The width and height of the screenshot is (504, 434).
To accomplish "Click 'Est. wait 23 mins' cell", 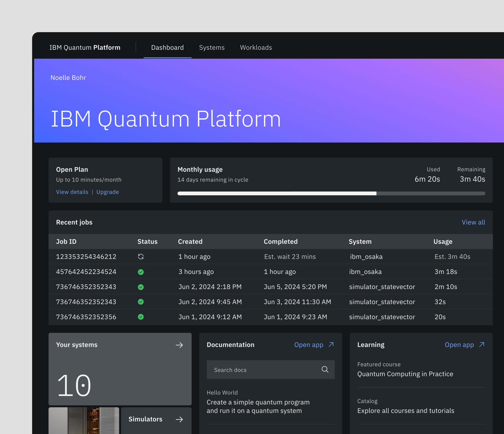I will pyautogui.click(x=290, y=256).
